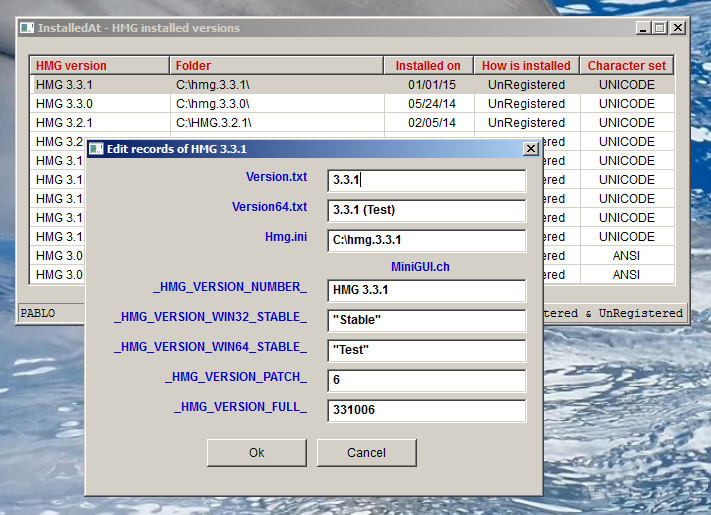Click the Version.txt input field
The height and width of the screenshot is (515, 711).
tap(426, 180)
